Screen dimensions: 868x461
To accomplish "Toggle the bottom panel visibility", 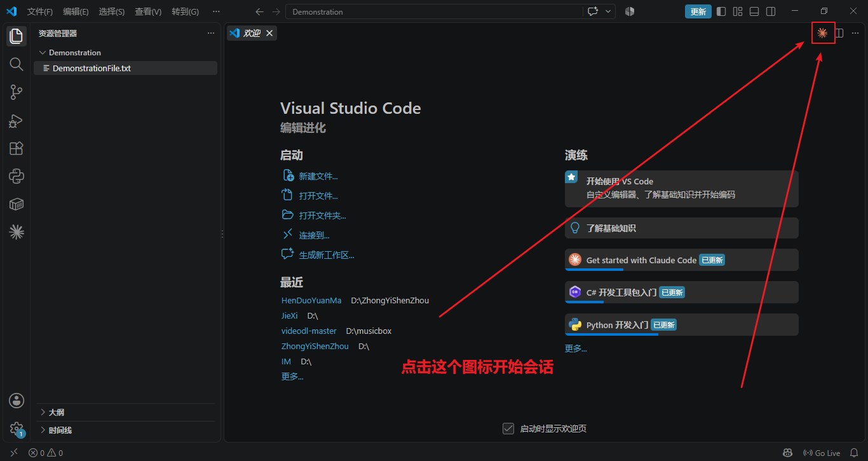I will [x=754, y=11].
